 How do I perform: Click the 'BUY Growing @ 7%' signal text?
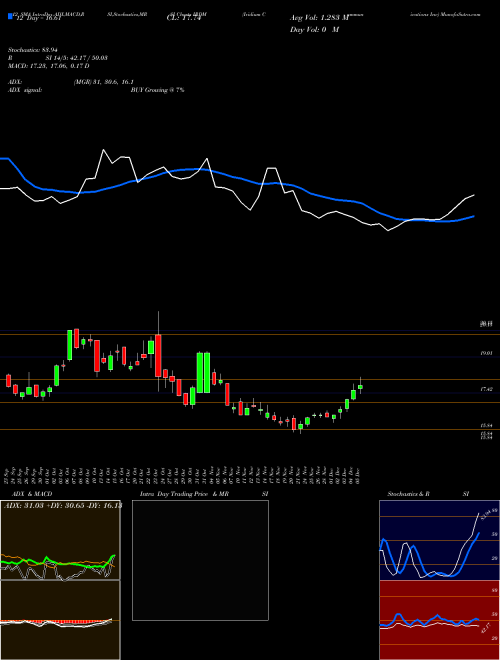point(157,90)
